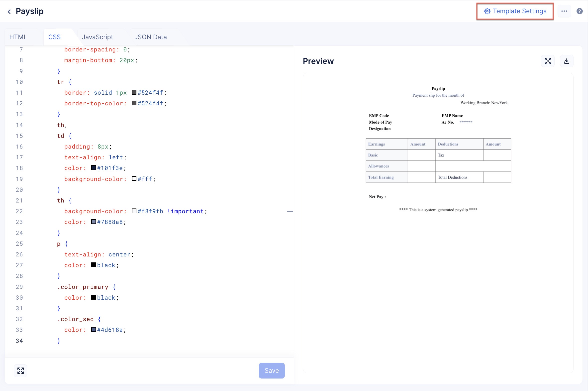Open the JavaScript tab
Viewport: 588px width, 391px height.
pyautogui.click(x=98, y=37)
